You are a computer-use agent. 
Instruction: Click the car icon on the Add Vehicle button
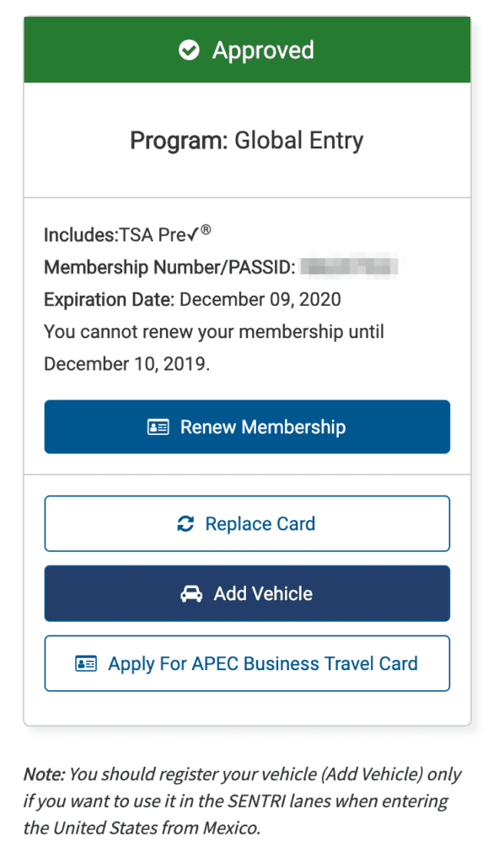(x=192, y=593)
